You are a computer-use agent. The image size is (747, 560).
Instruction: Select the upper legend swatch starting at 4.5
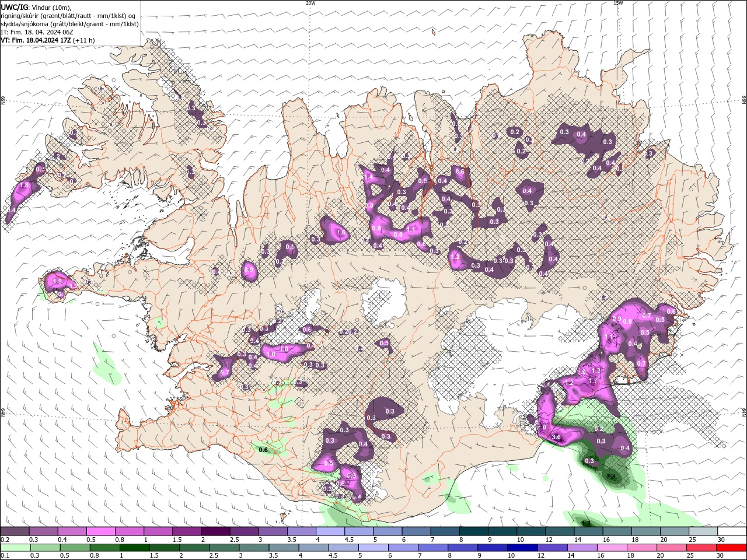(x=359, y=531)
